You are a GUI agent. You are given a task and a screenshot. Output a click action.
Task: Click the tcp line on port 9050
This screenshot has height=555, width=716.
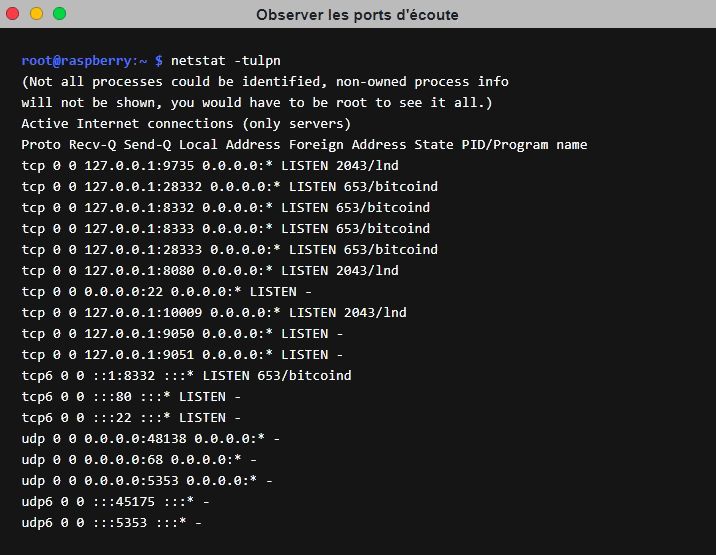coord(182,334)
